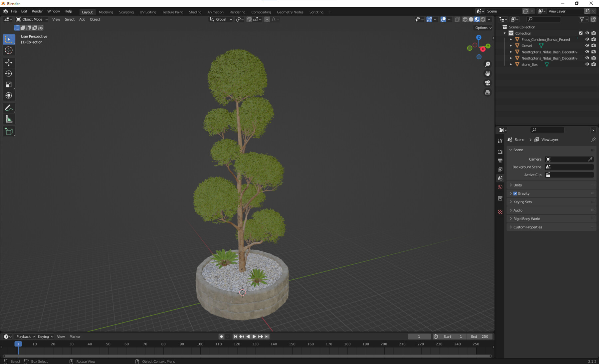This screenshot has height=364, width=599.
Task: Click the Options button in the header
Action: 482,28
